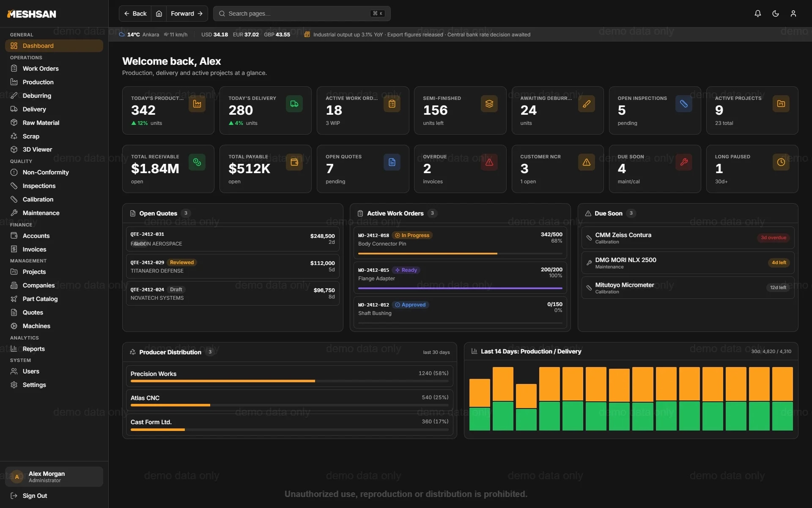The height and width of the screenshot is (508, 812).
Task: Click the Open Inspections ruler icon
Action: (x=684, y=104)
